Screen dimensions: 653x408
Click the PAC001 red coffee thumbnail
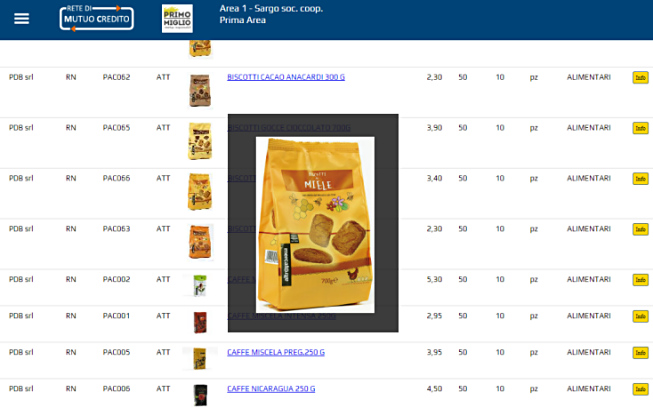point(200,322)
